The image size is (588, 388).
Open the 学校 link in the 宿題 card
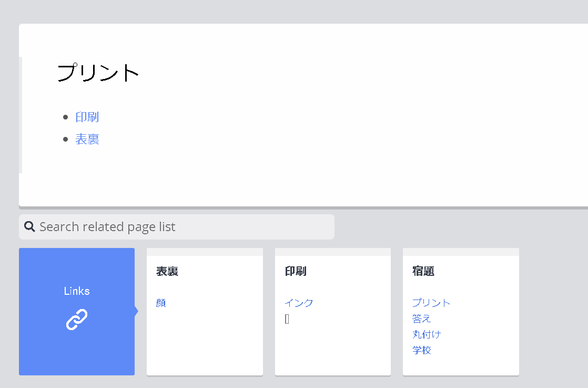(422, 350)
